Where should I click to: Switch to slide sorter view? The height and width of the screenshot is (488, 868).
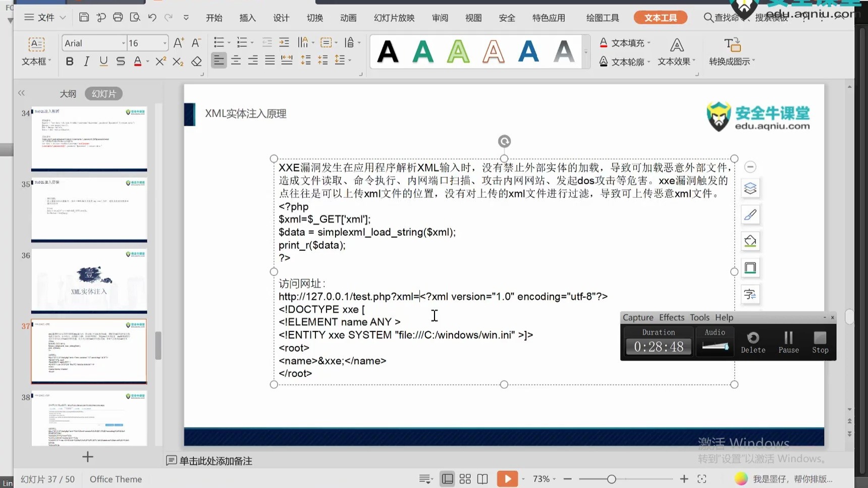click(465, 478)
